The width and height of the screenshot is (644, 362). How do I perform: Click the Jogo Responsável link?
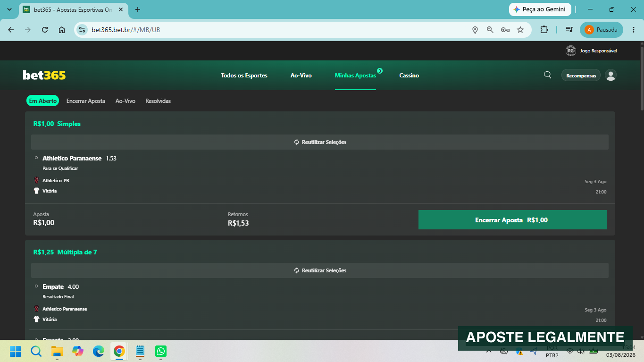598,51
